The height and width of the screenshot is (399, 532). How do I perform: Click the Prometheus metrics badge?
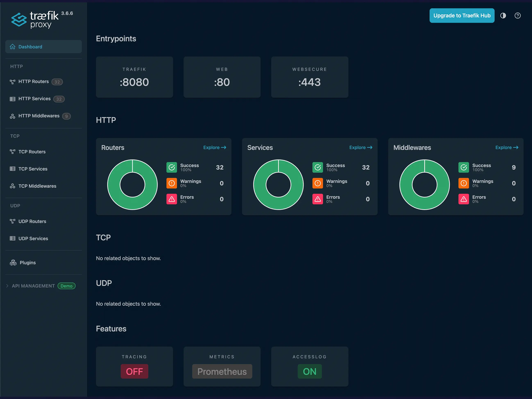point(222,371)
